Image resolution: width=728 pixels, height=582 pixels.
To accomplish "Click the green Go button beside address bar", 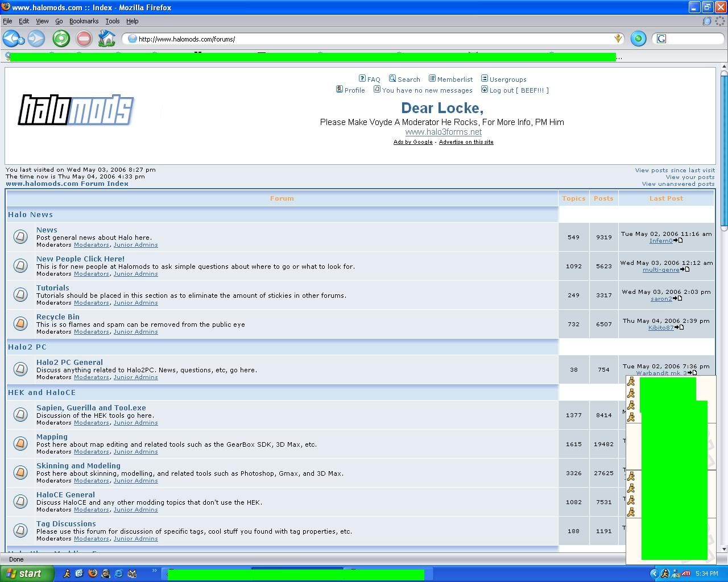I will (x=638, y=39).
